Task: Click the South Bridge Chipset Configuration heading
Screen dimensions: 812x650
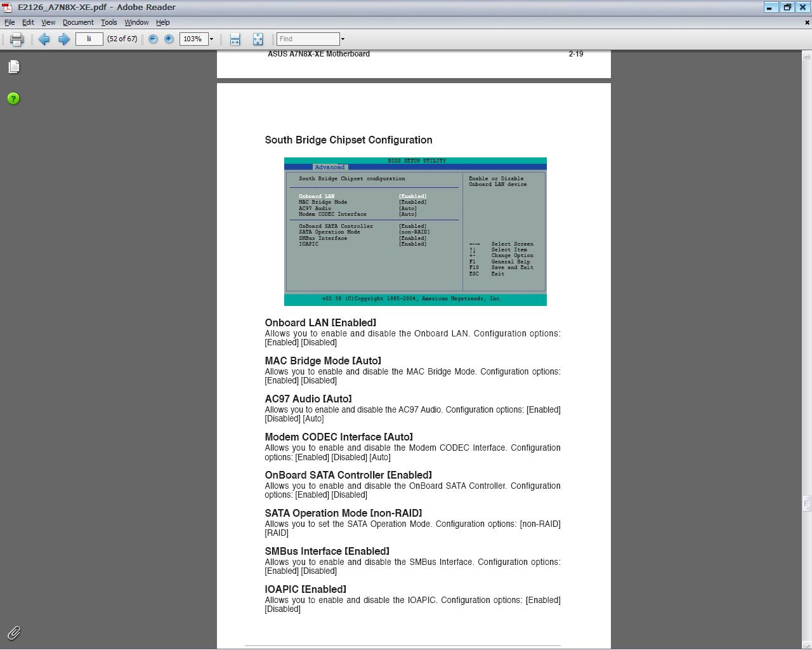Action: (x=348, y=140)
